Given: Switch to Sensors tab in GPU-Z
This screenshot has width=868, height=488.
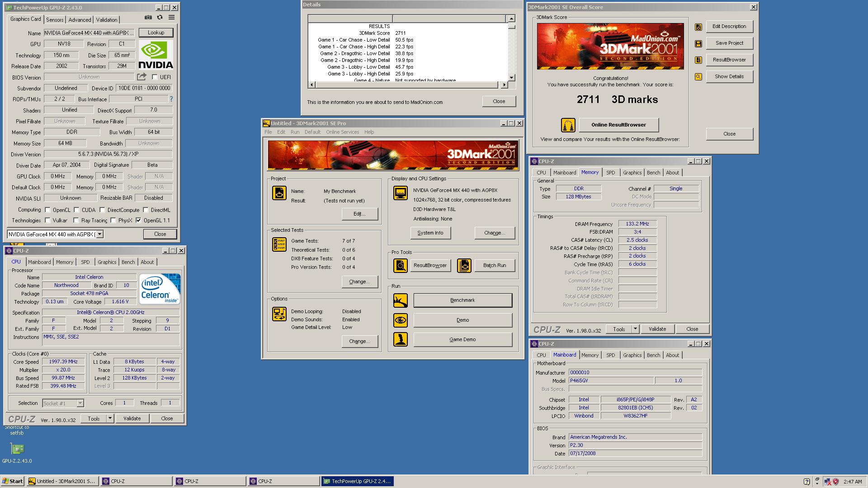Looking at the screenshot, I should point(55,19).
